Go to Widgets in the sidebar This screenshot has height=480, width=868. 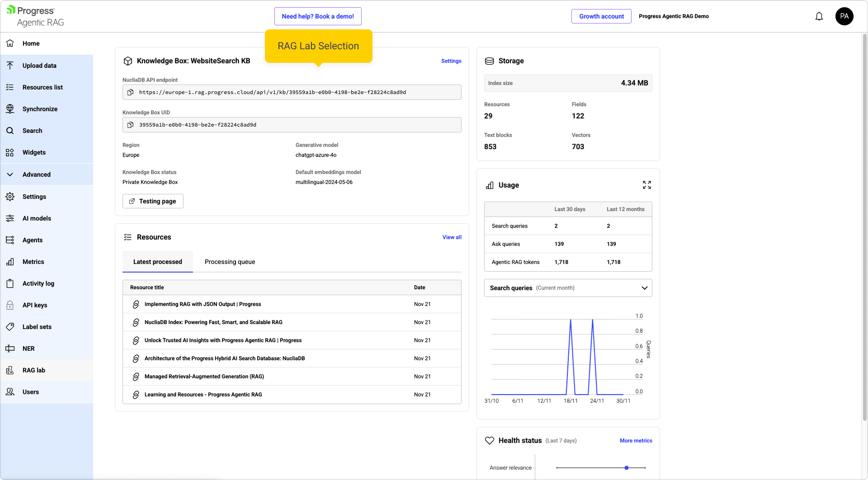(x=34, y=152)
